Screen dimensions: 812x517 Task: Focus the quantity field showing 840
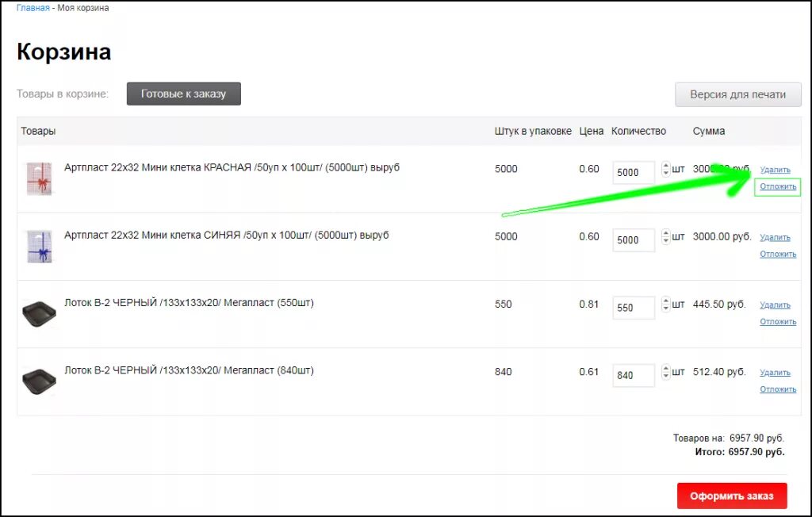pos(634,376)
